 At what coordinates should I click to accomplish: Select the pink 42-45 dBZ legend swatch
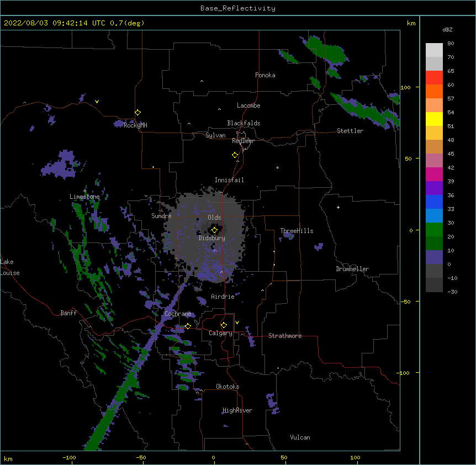(434, 161)
